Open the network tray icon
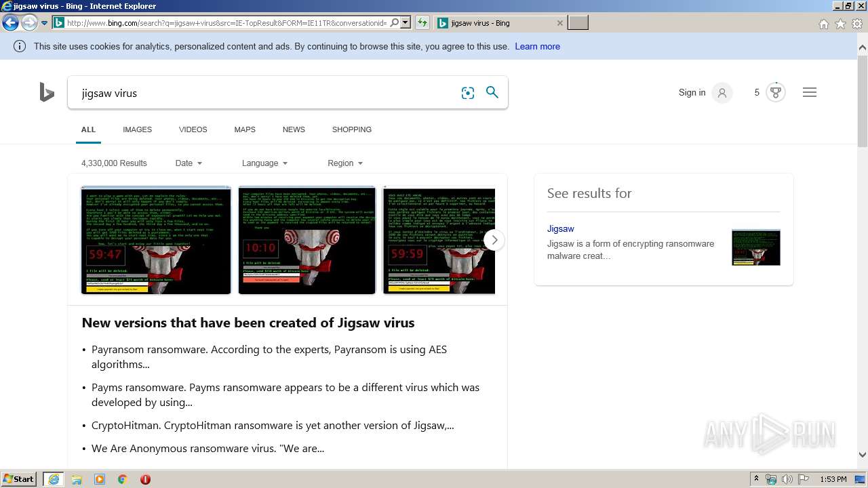Viewport: 868px width, 488px height. click(x=771, y=479)
